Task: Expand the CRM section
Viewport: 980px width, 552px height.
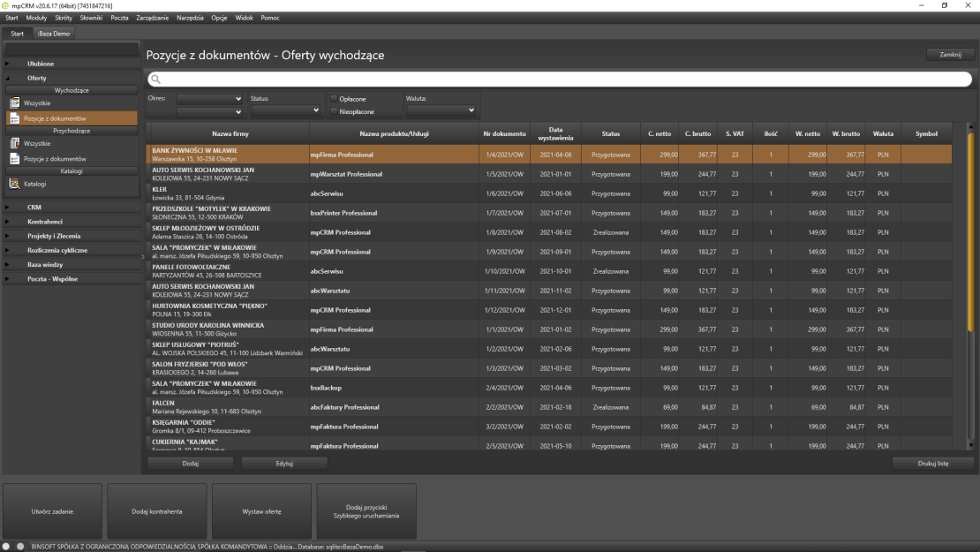Action: coord(72,207)
